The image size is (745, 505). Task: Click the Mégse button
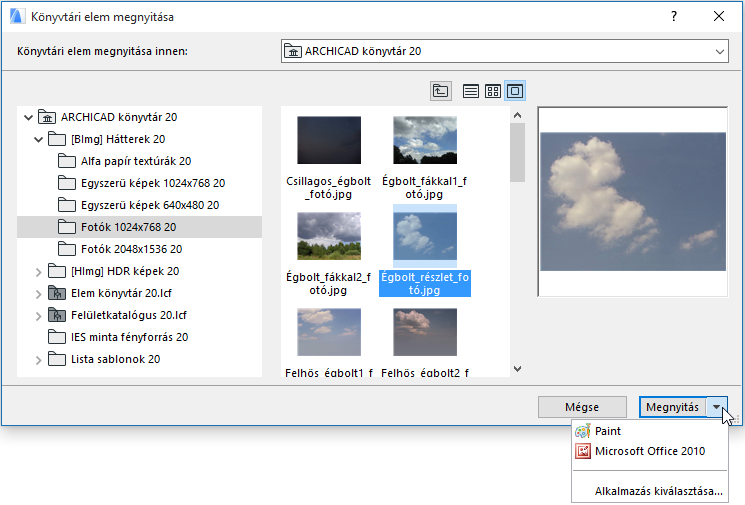click(x=582, y=407)
